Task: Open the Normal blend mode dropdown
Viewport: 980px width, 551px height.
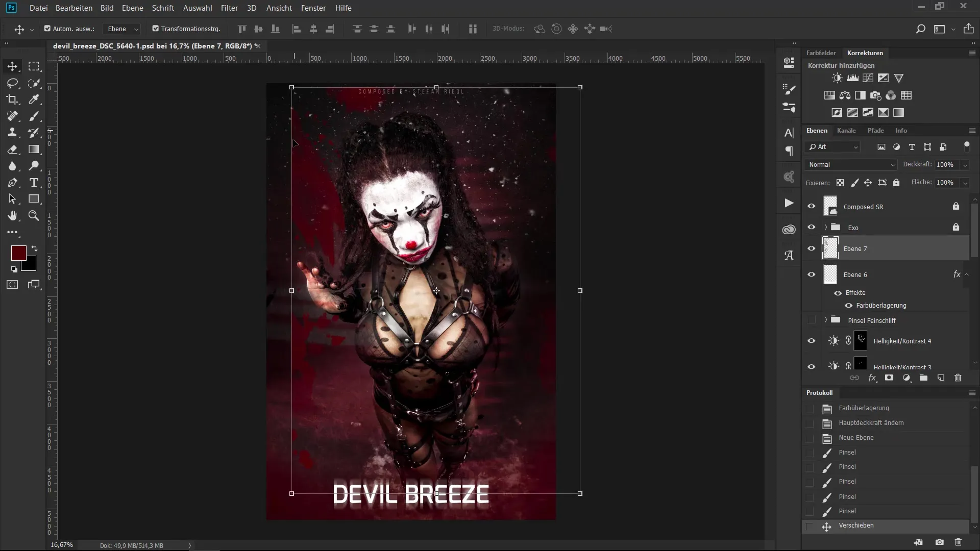Action: coord(851,165)
